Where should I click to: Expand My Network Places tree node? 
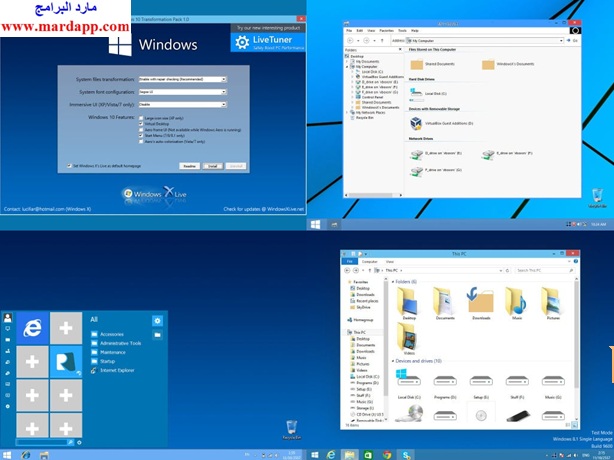pos(347,112)
